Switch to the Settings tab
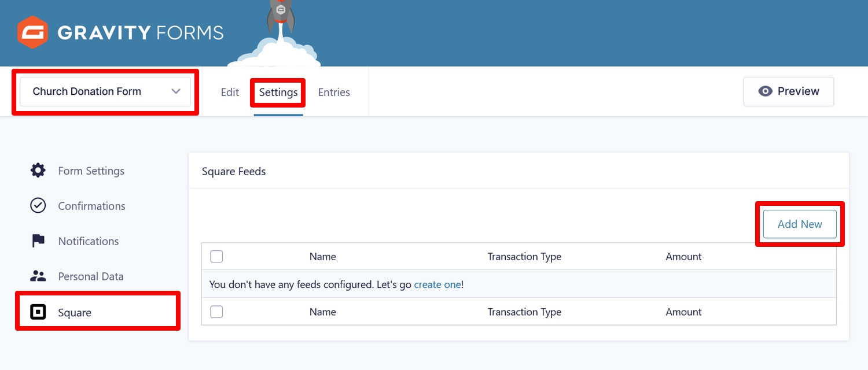 coord(278,92)
